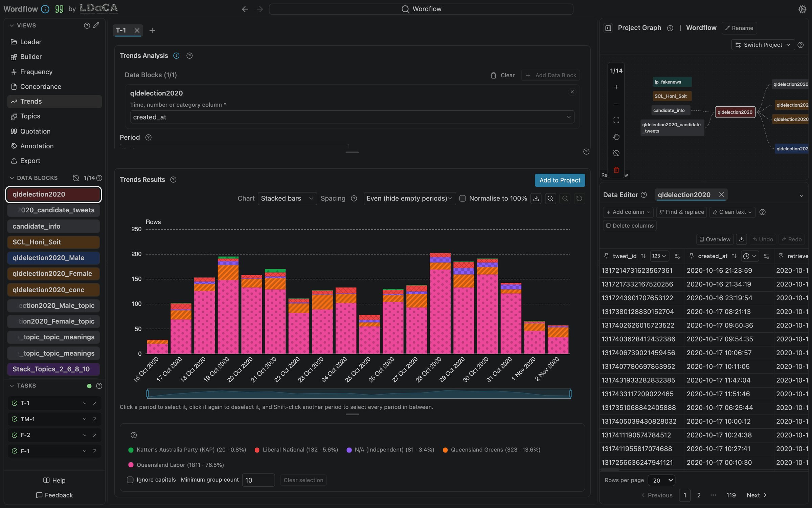The image size is (812, 508).
Task: Pin the tweet_id column
Action: point(606,256)
